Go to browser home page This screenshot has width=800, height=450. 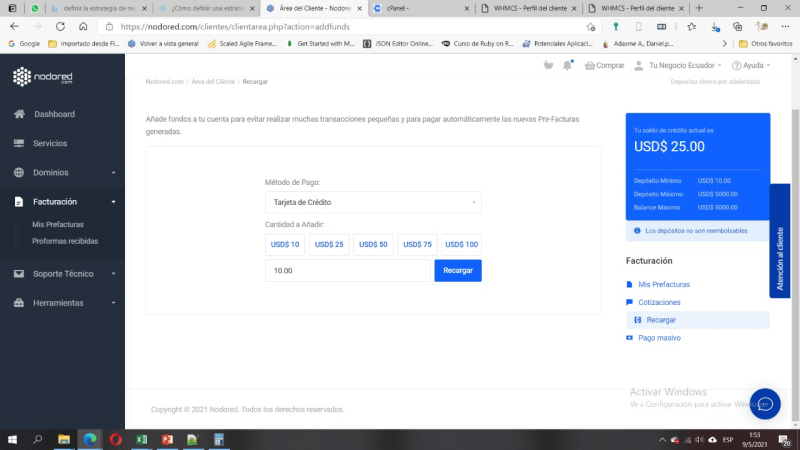coord(83,27)
